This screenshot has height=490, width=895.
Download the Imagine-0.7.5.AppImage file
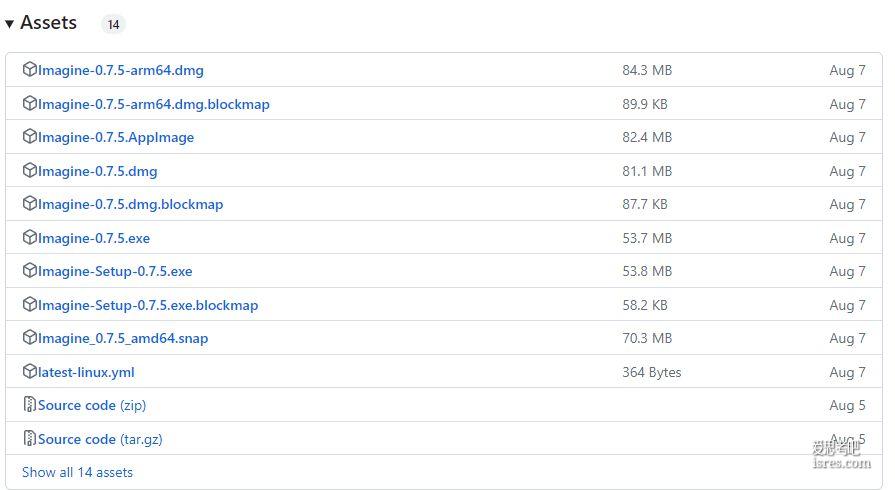(x=116, y=137)
